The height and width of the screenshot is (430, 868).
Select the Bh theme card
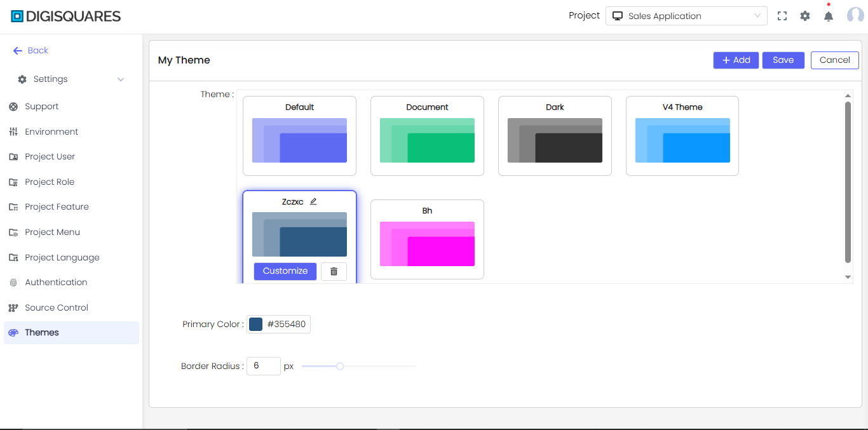pyautogui.click(x=427, y=239)
